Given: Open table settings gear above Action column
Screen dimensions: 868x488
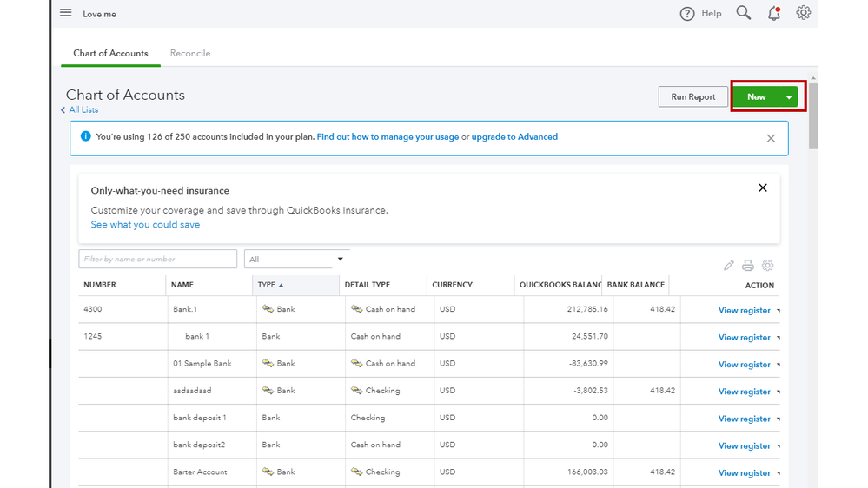Looking at the screenshot, I should coord(767,266).
